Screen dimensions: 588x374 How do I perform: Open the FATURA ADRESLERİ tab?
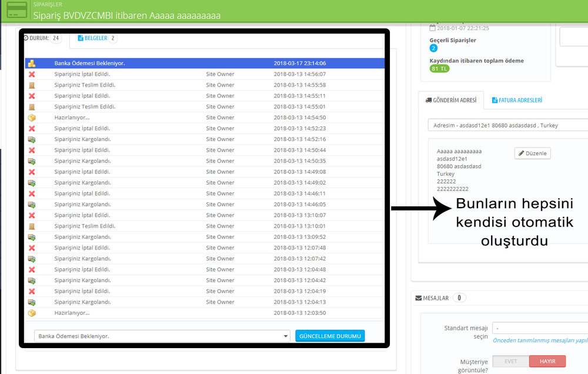coord(517,101)
